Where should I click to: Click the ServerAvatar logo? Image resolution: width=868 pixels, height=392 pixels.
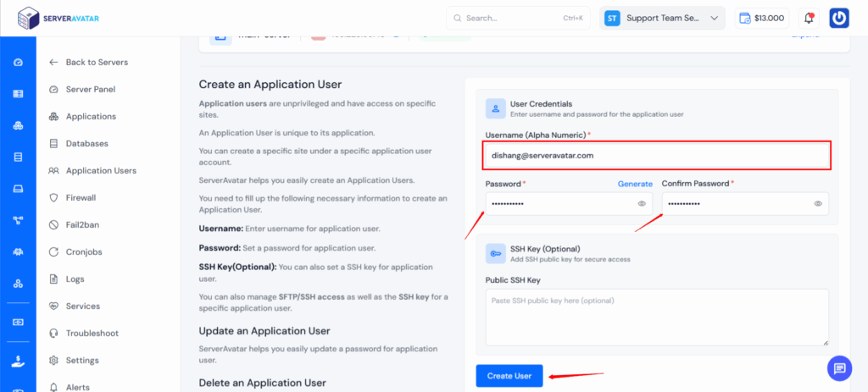(x=53, y=17)
